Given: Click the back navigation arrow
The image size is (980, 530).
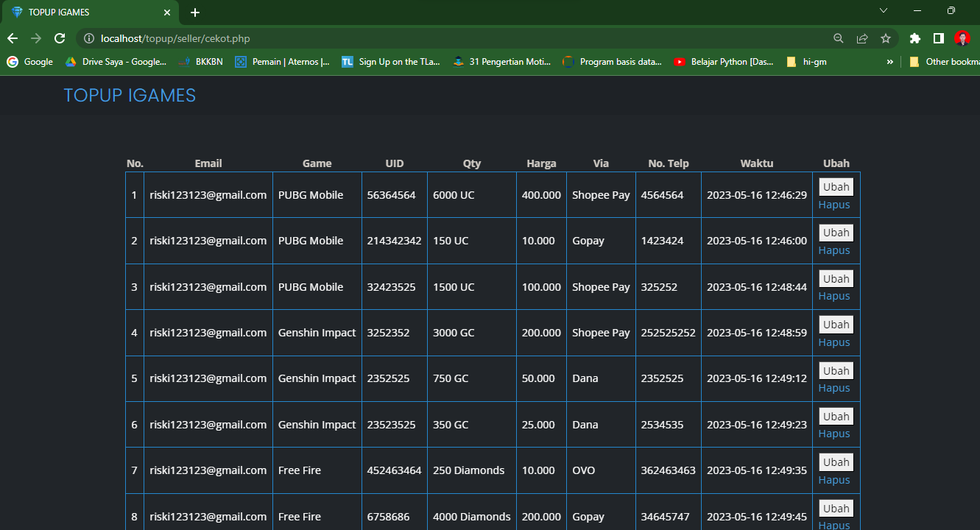Looking at the screenshot, I should click(12, 38).
